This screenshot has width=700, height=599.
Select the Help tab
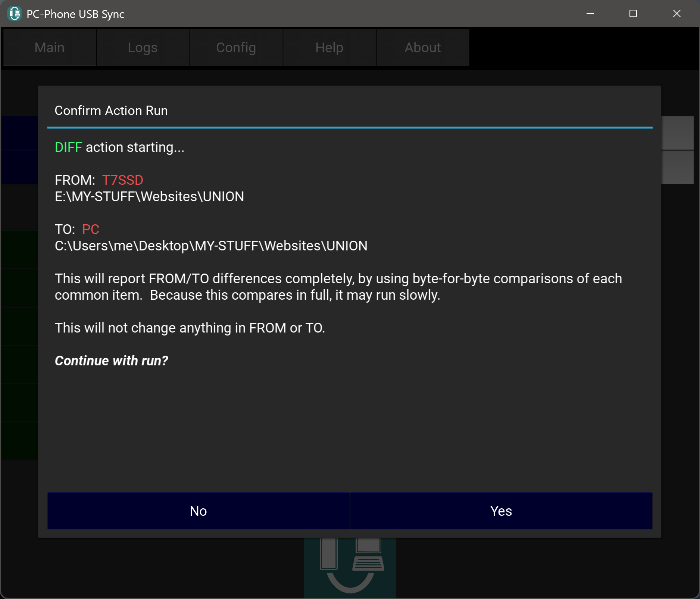pyautogui.click(x=329, y=47)
